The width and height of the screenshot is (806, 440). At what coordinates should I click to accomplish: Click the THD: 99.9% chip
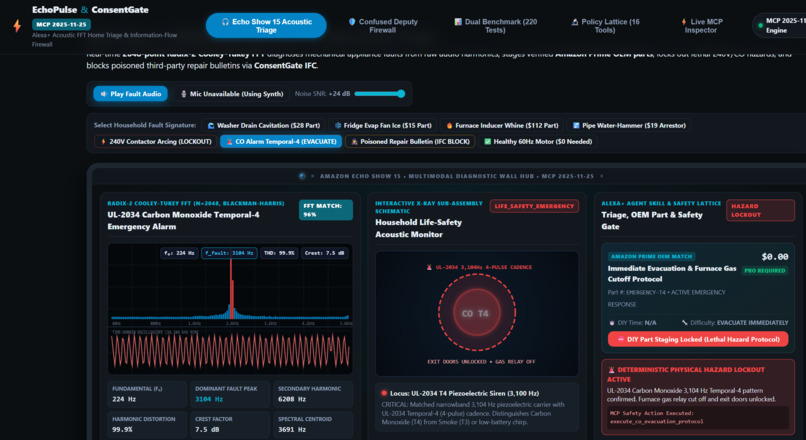tap(279, 253)
